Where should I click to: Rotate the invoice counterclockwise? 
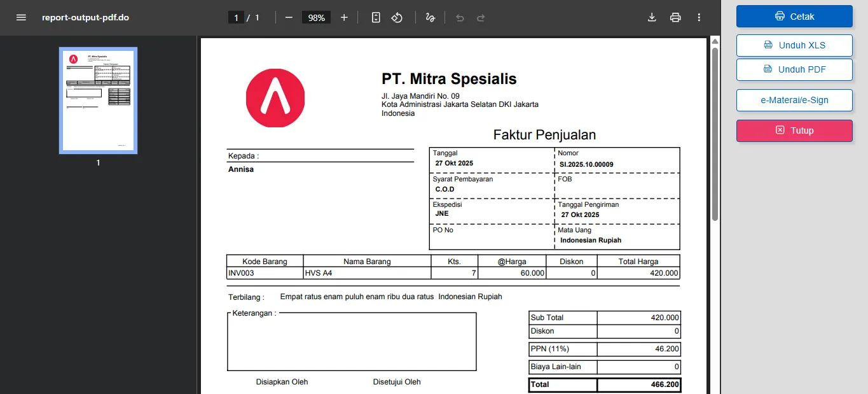(x=397, y=17)
